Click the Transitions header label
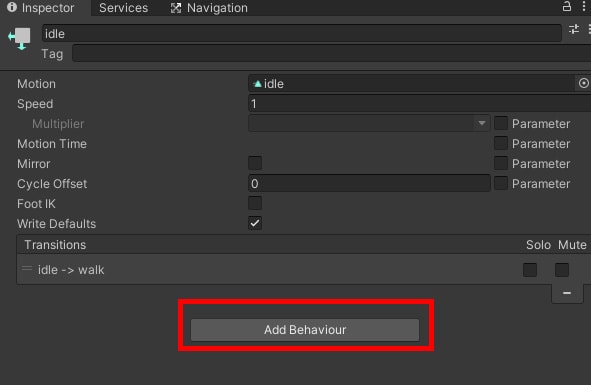 click(x=55, y=245)
